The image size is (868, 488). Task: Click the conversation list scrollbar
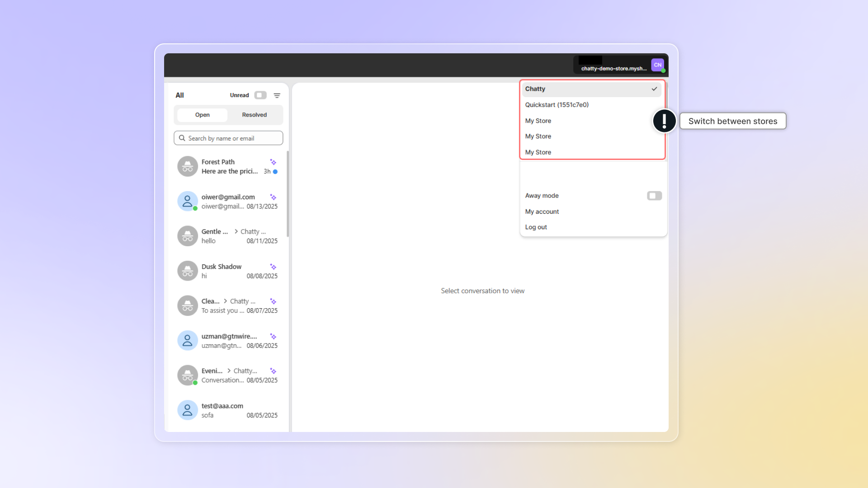pos(288,194)
